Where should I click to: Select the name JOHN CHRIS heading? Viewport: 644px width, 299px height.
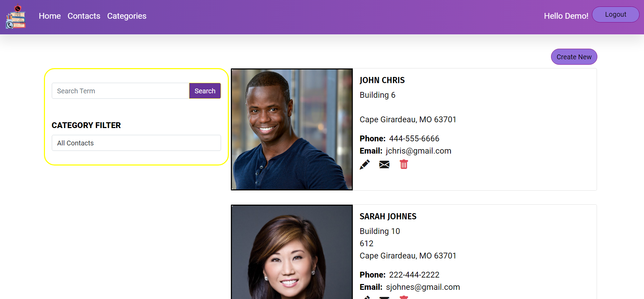pos(382,80)
